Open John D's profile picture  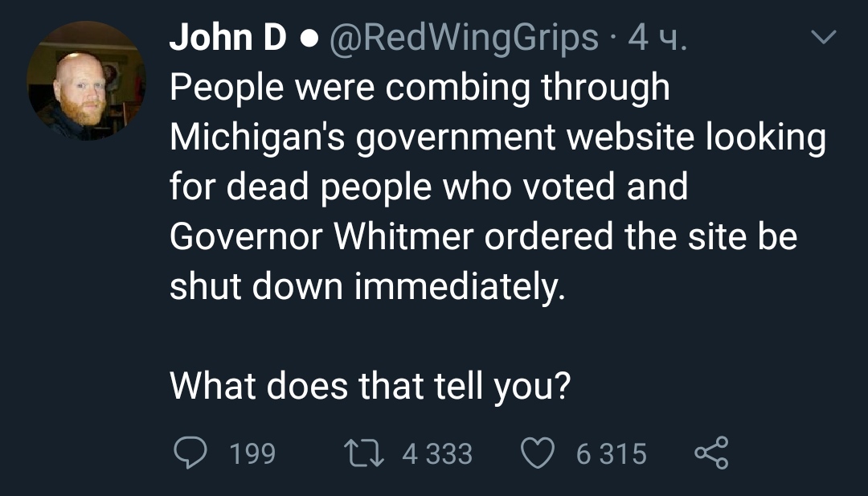pos(87,81)
